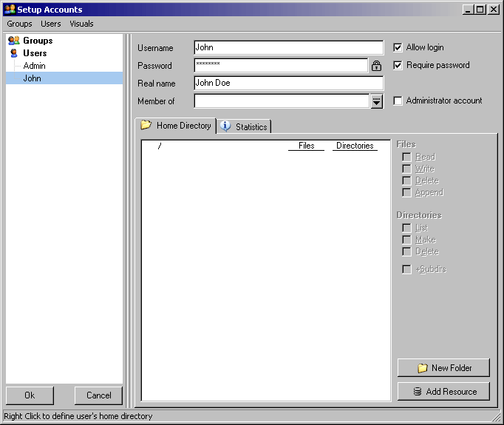Image resolution: width=504 pixels, height=425 pixels.
Task: Check the Files Delete permission
Action: pos(406,180)
